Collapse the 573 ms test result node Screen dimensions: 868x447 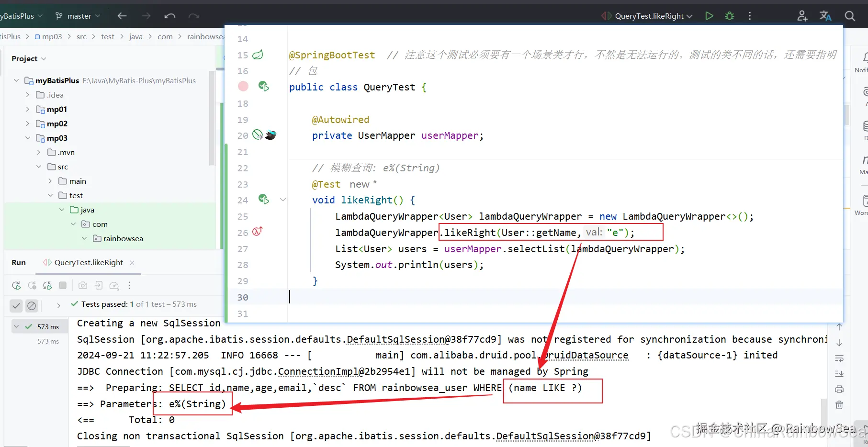[x=16, y=327]
